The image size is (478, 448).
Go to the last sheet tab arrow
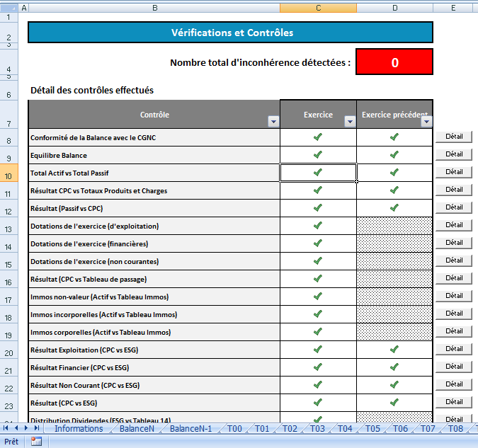coord(37,428)
